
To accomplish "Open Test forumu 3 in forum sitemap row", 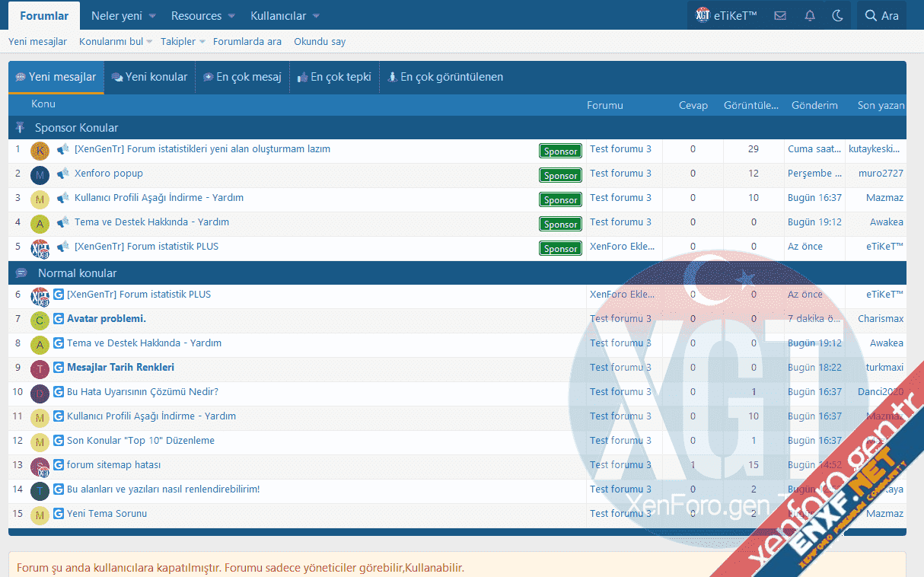I will (x=620, y=465).
